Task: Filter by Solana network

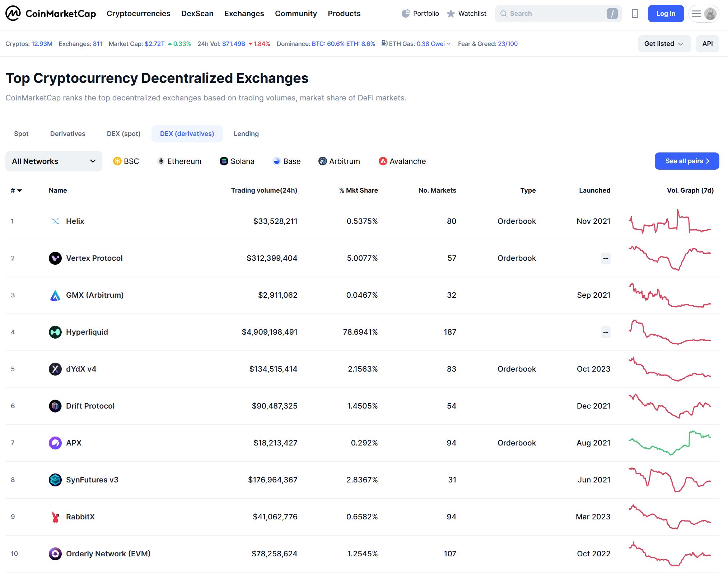Action: [x=237, y=161]
